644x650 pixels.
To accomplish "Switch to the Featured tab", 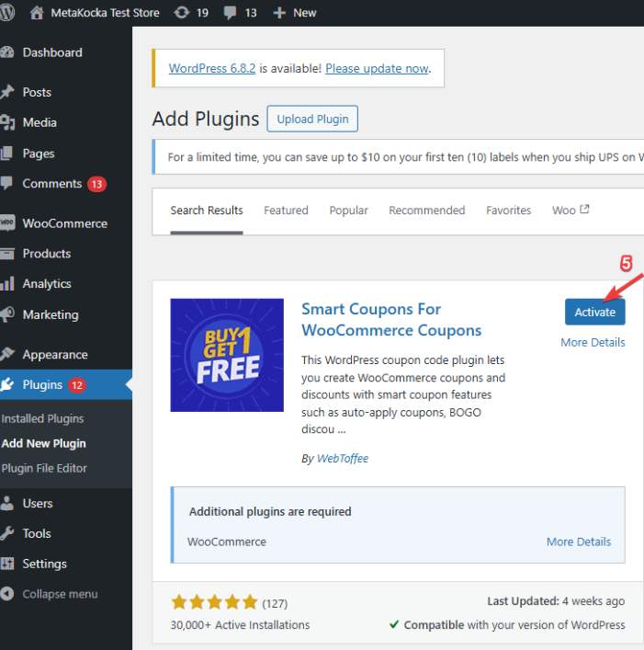I will 287,211.
